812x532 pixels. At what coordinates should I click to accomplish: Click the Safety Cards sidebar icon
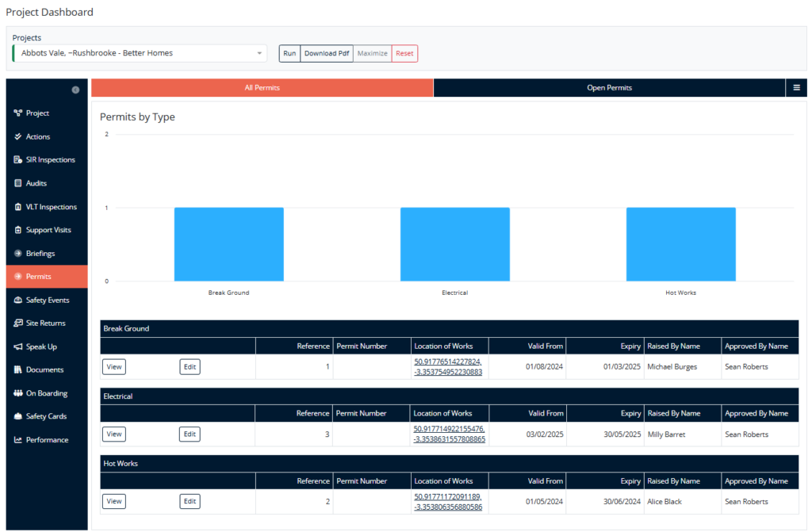[x=18, y=416]
